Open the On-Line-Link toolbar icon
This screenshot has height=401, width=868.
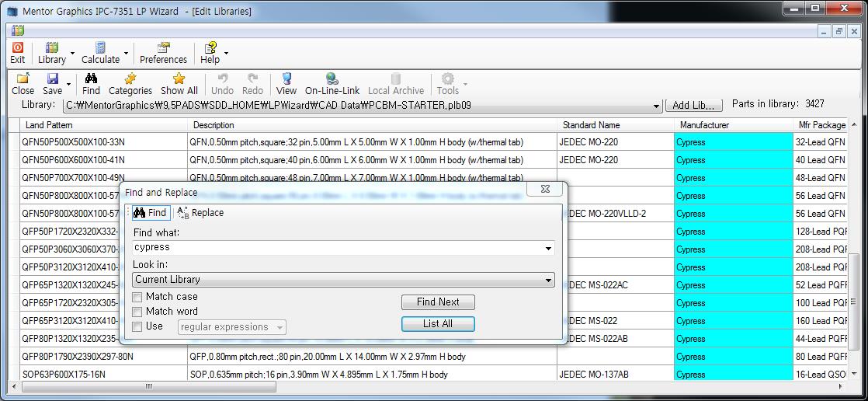(332, 78)
